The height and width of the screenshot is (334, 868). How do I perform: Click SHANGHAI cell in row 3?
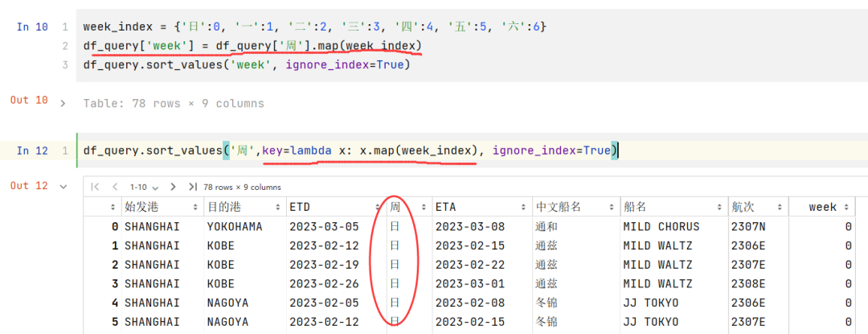point(152,284)
